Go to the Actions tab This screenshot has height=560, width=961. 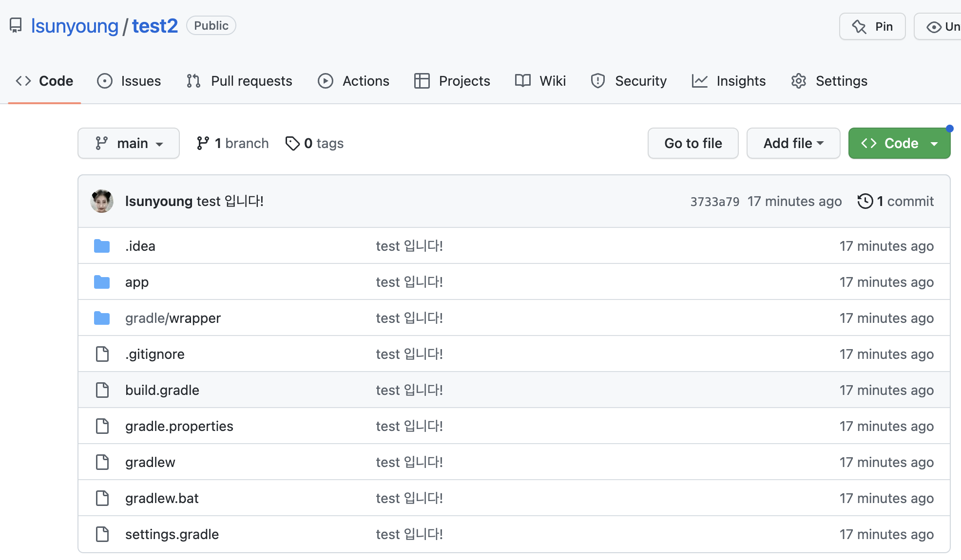[x=353, y=81]
